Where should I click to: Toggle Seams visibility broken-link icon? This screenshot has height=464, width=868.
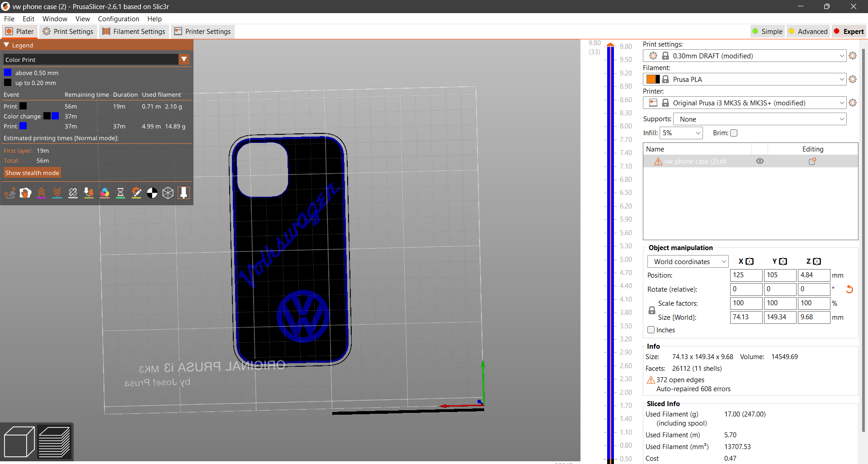click(x=73, y=194)
